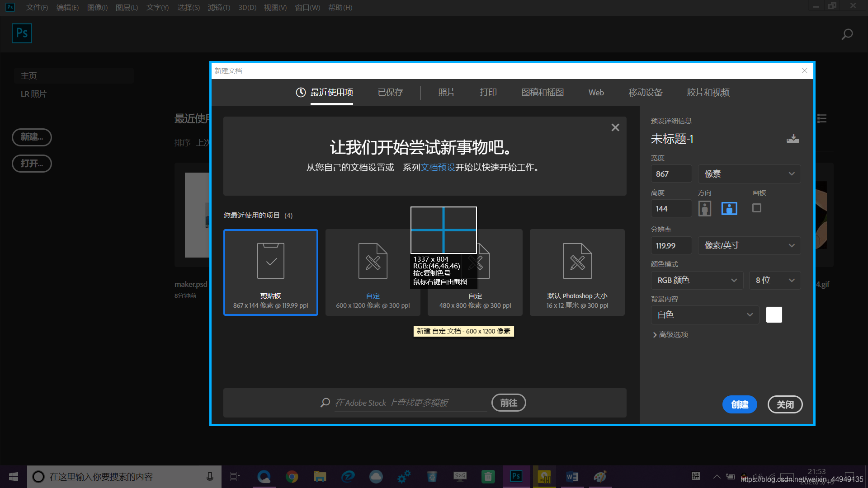Switch to the 打印 tab
The height and width of the screenshot is (488, 868).
[x=488, y=93]
